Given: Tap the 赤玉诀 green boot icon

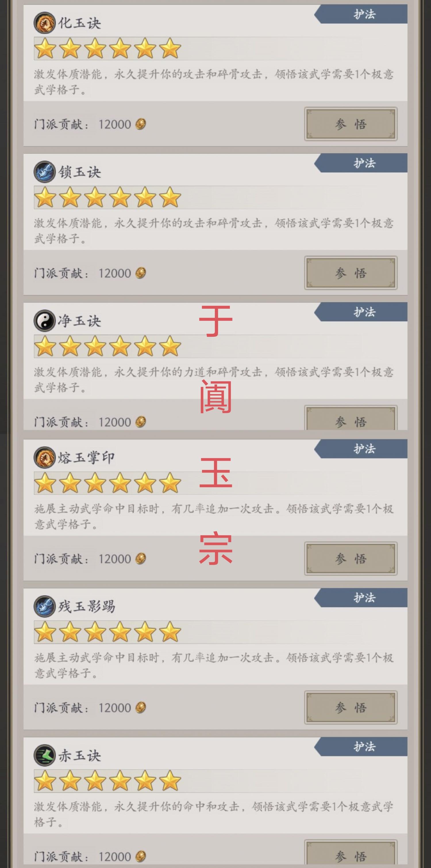Looking at the screenshot, I should (x=45, y=755).
